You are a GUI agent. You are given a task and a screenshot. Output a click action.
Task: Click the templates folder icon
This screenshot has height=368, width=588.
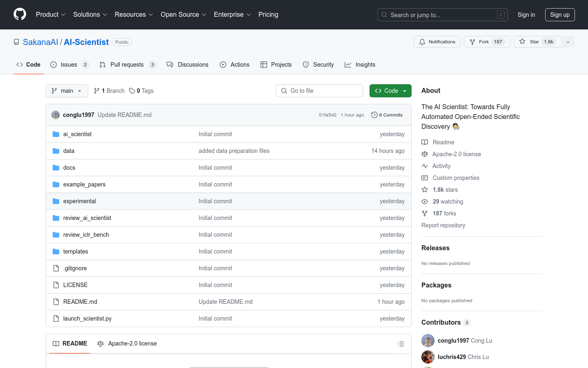[x=56, y=251]
